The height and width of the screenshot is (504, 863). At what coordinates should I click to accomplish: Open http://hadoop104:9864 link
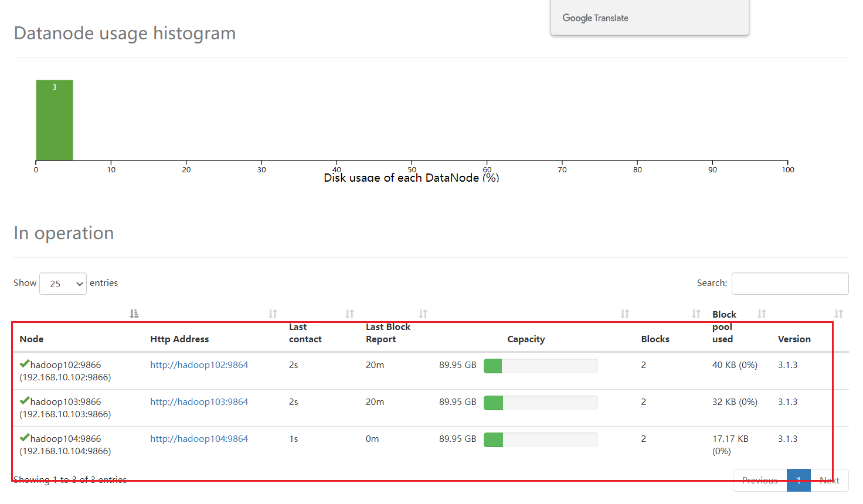tap(199, 438)
